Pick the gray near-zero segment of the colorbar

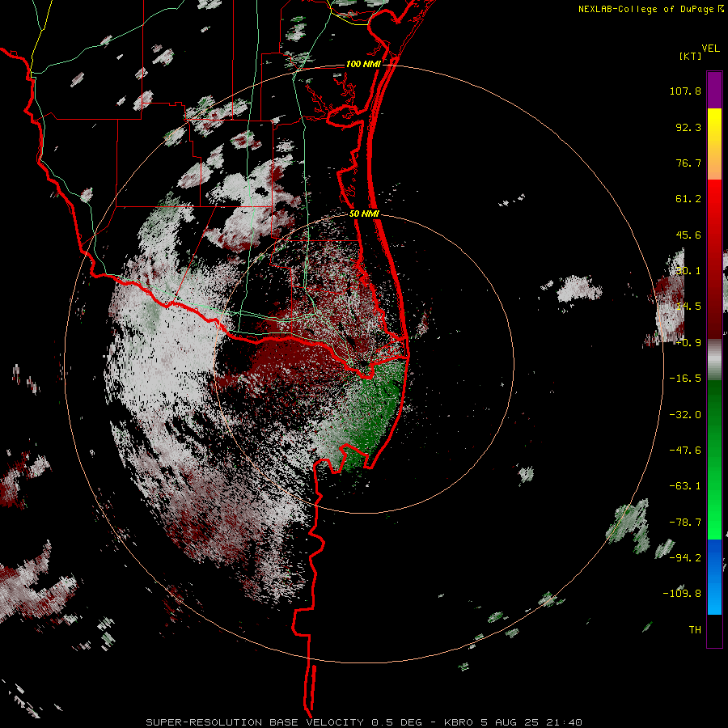[714, 360]
